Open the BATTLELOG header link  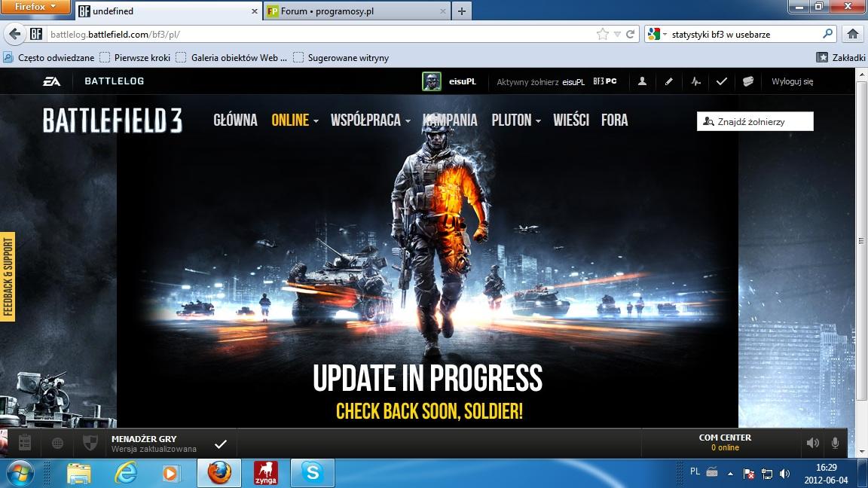[114, 81]
